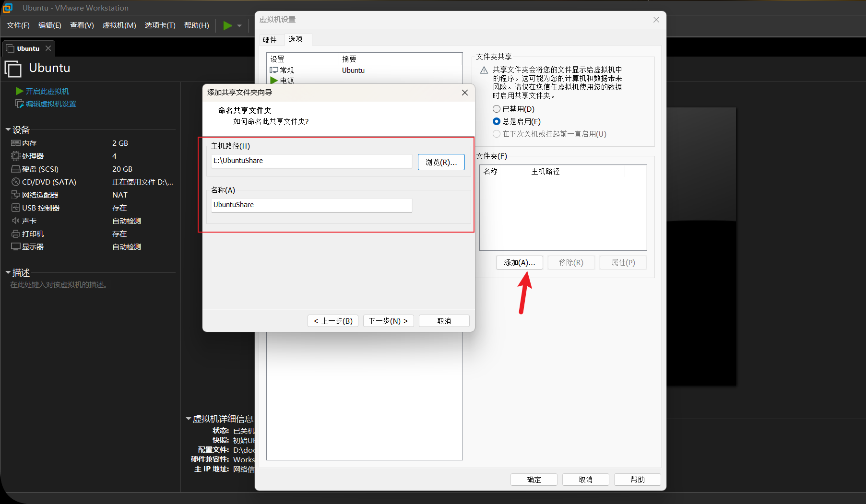866x504 pixels.
Task: Select the USB 控制器 icon
Action: pos(16,208)
